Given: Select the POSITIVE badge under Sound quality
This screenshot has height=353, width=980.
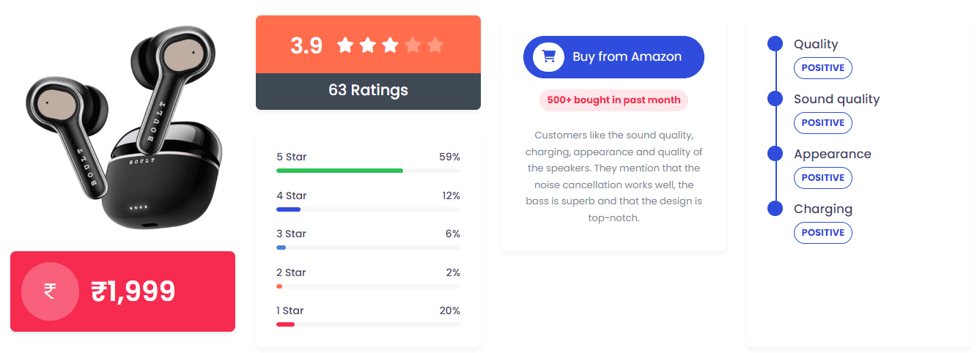Looking at the screenshot, I should click(822, 123).
